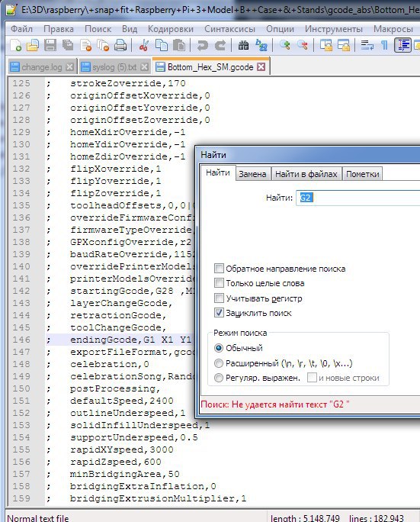Close the syslog (5).txt tab
Image resolution: width=420 pixels, height=522 pixels.
tap(144, 67)
